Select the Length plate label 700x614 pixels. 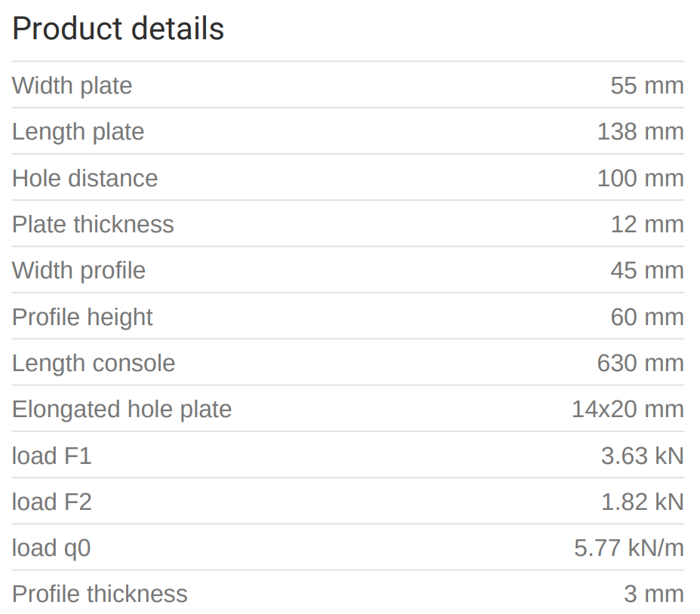78,132
